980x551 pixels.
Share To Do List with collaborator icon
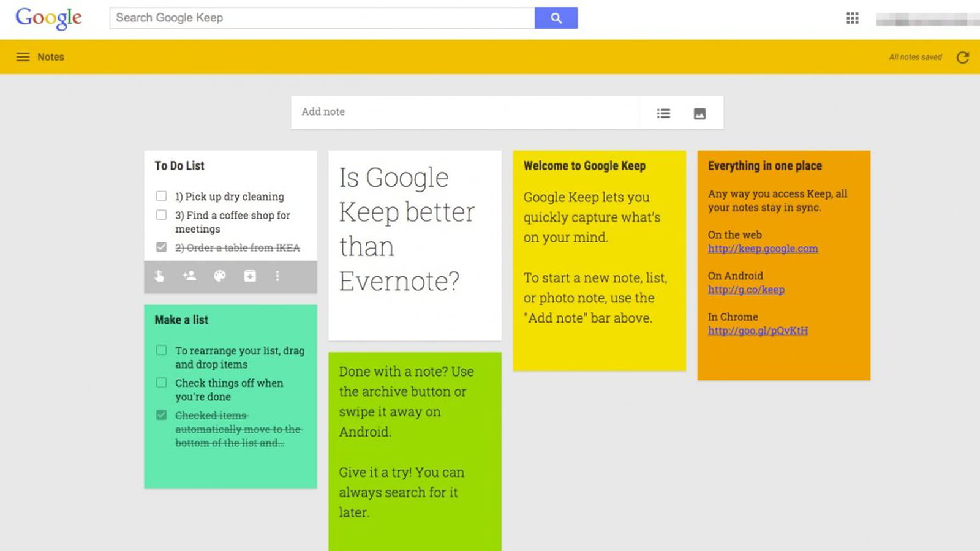(x=189, y=276)
